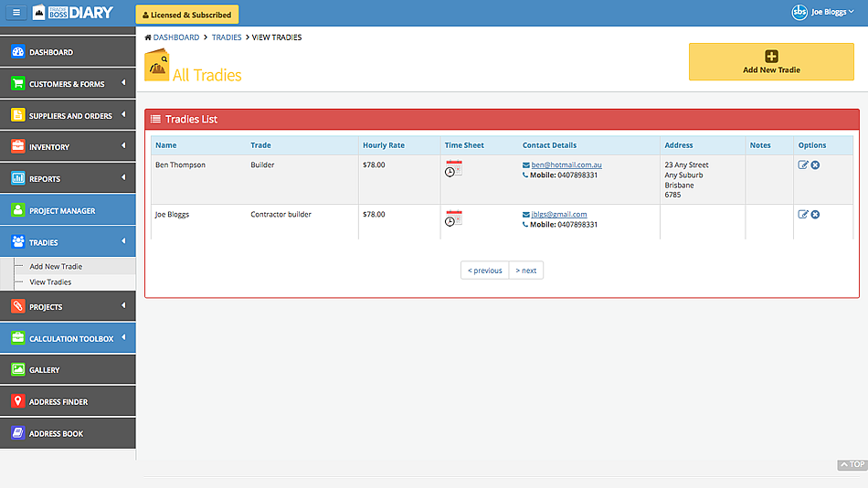The width and height of the screenshot is (868, 488).
Task: Open Address Finder from the sidebar
Action: coord(58,402)
